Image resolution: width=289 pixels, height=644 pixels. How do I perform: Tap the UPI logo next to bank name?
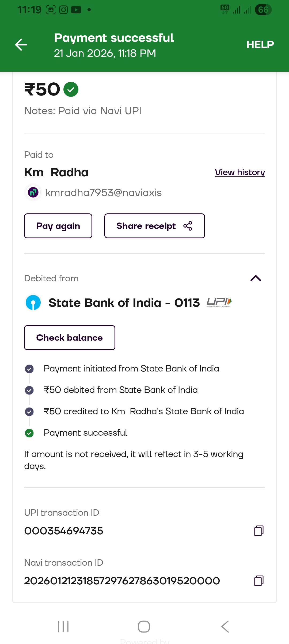[x=219, y=302]
